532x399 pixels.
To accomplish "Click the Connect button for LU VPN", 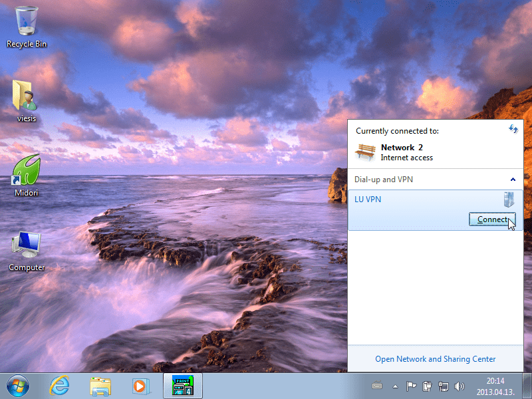I will coord(492,219).
